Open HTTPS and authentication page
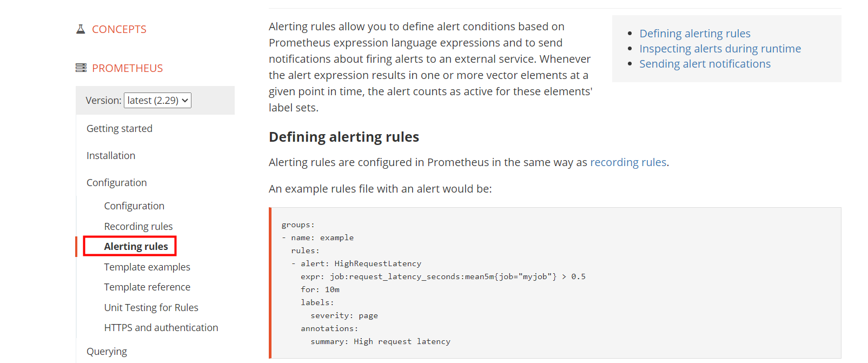Image resolution: width=868 pixels, height=363 pixels. pos(161,328)
